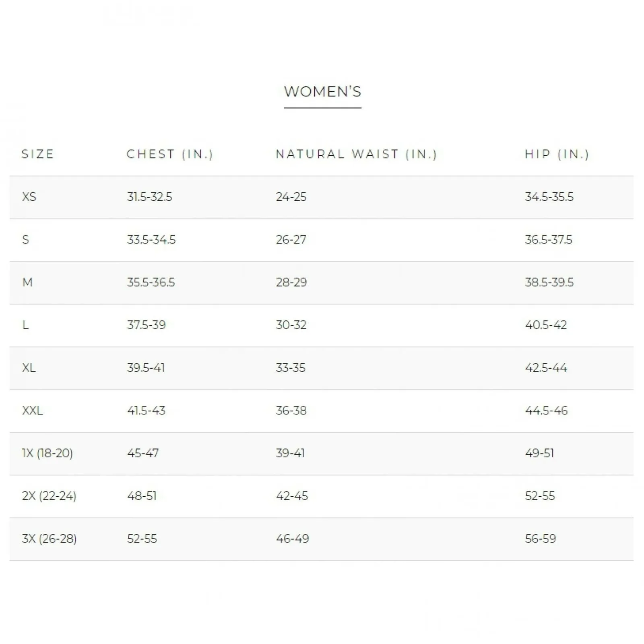Select the 1X (18-20) size label
Screen dimensions: 644x644
47,453
